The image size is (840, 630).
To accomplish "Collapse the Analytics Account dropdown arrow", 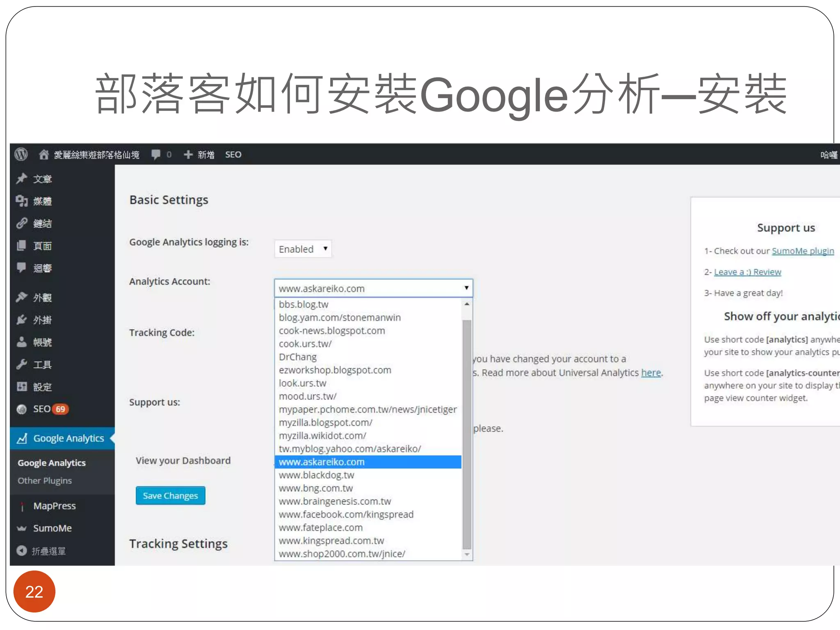I will point(466,288).
